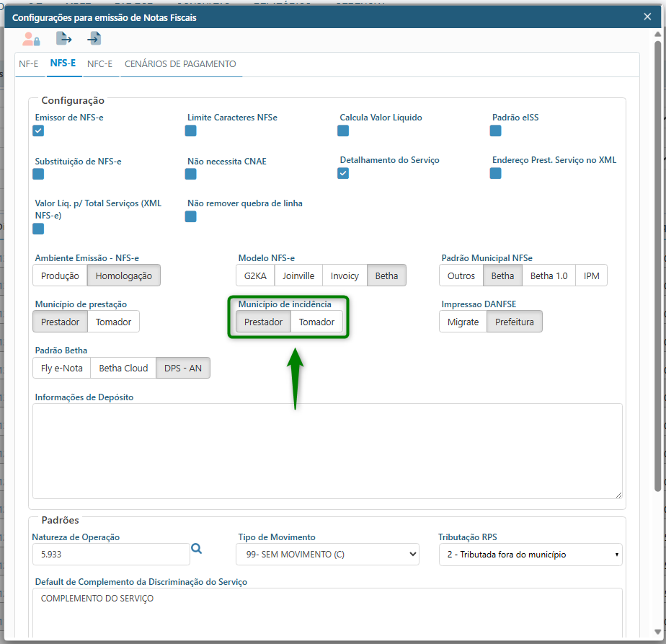666x644 pixels.
Task: Pick Invoicy as Modelo NFS-e
Action: point(345,275)
